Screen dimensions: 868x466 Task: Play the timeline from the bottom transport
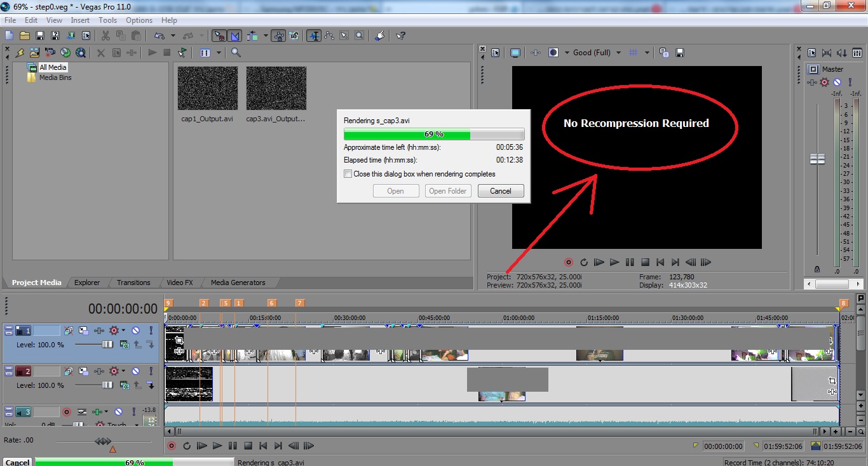click(217, 446)
